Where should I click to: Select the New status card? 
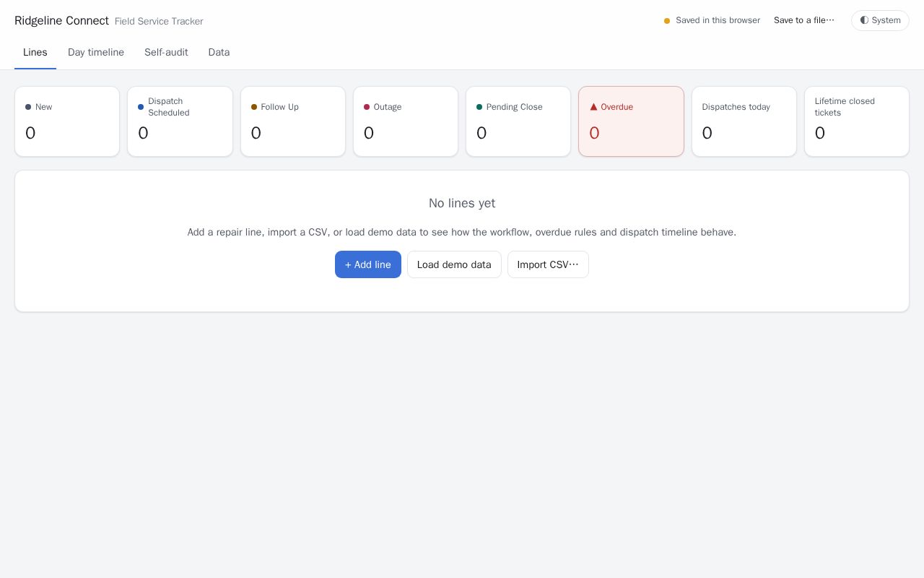click(67, 121)
